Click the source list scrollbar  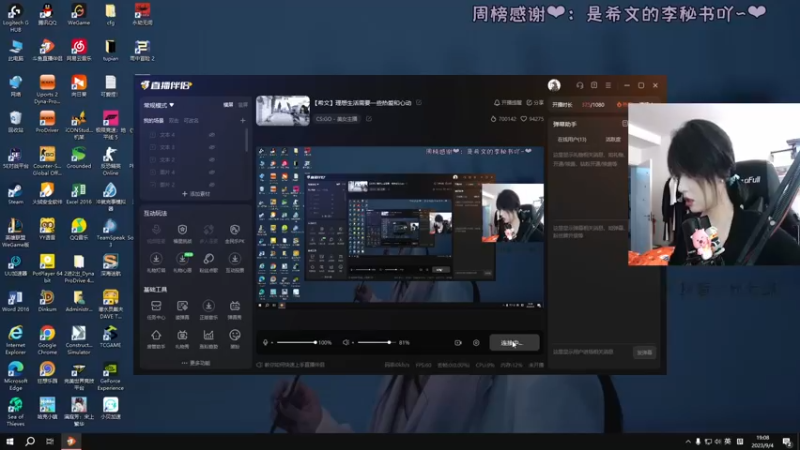[247, 140]
